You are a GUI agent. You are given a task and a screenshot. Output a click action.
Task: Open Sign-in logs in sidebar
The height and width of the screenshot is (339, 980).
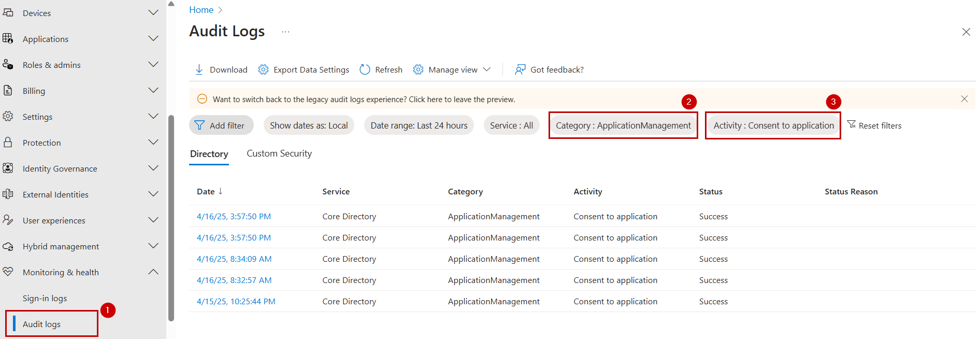tap(45, 298)
